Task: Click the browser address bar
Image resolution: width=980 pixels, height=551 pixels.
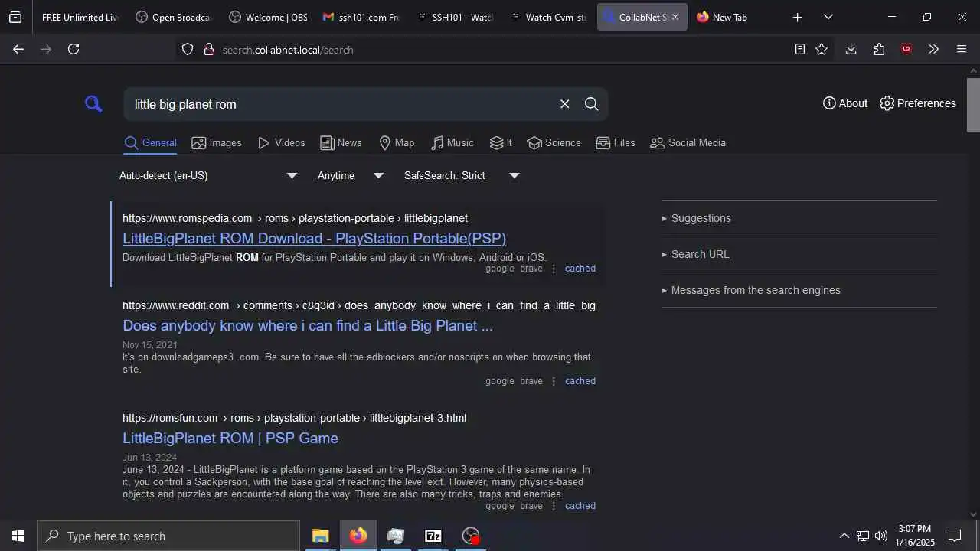Action: (x=490, y=50)
